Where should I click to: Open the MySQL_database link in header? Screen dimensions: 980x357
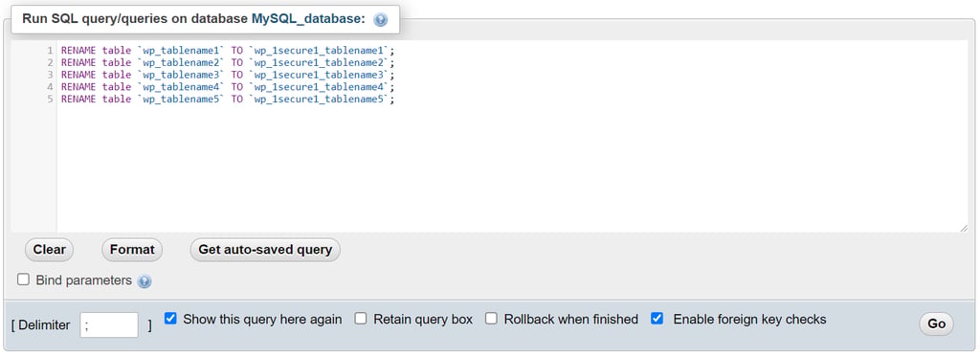[308, 19]
